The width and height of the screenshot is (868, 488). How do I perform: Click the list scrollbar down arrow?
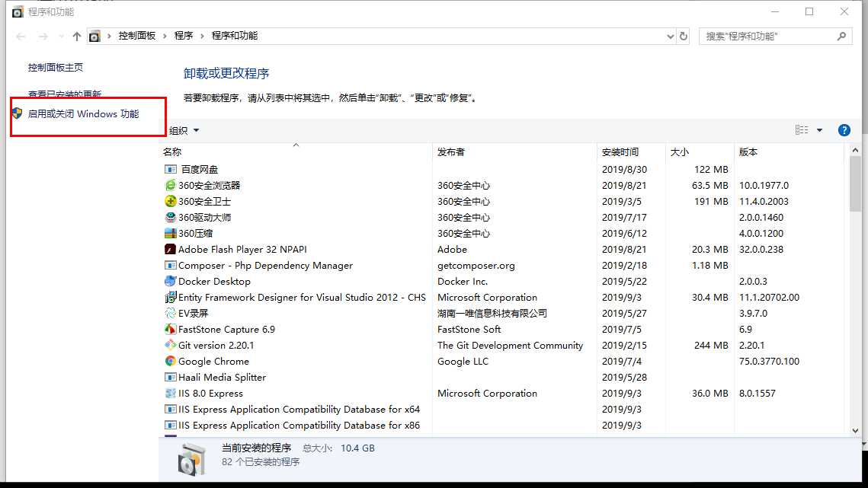click(855, 430)
